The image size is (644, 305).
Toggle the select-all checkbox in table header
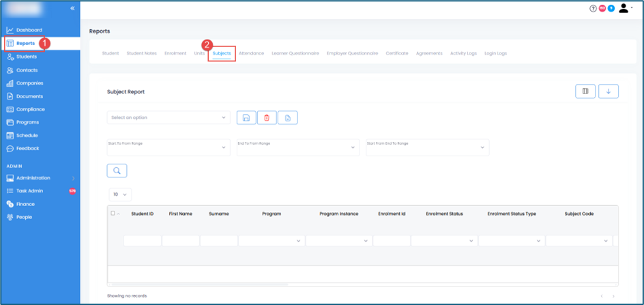coord(113,214)
